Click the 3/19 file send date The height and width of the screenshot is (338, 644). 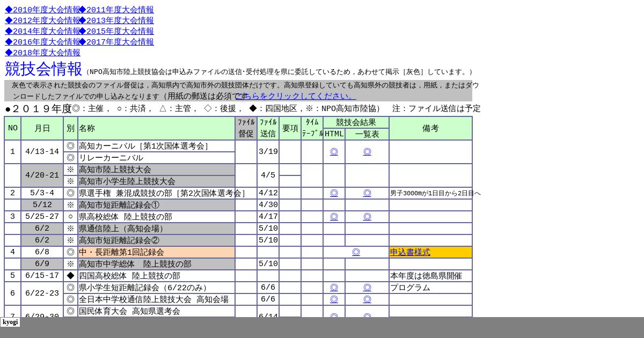point(268,152)
